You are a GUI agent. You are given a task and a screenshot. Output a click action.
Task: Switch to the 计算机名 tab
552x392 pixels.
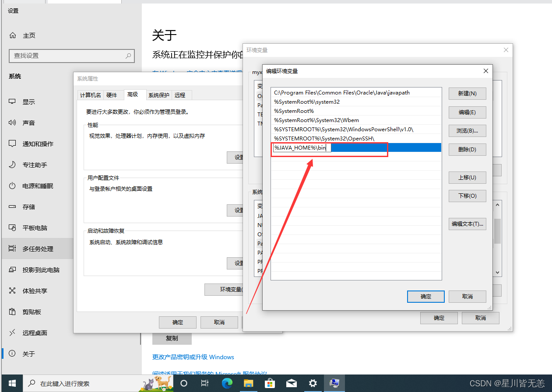tap(90, 95)
